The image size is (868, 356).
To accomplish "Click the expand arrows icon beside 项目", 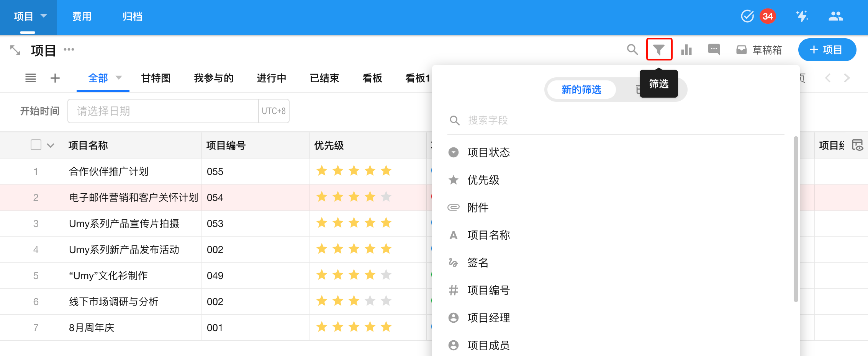I will coord(15,50).
